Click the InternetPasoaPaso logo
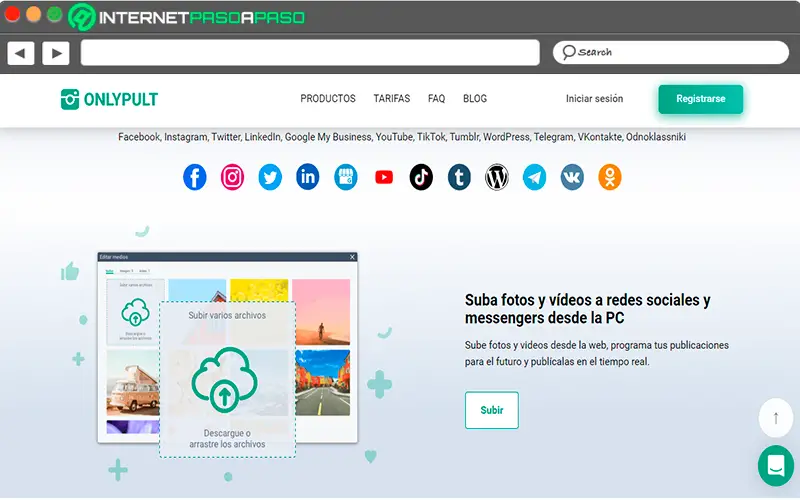800x500 pixels. point(187,17)
